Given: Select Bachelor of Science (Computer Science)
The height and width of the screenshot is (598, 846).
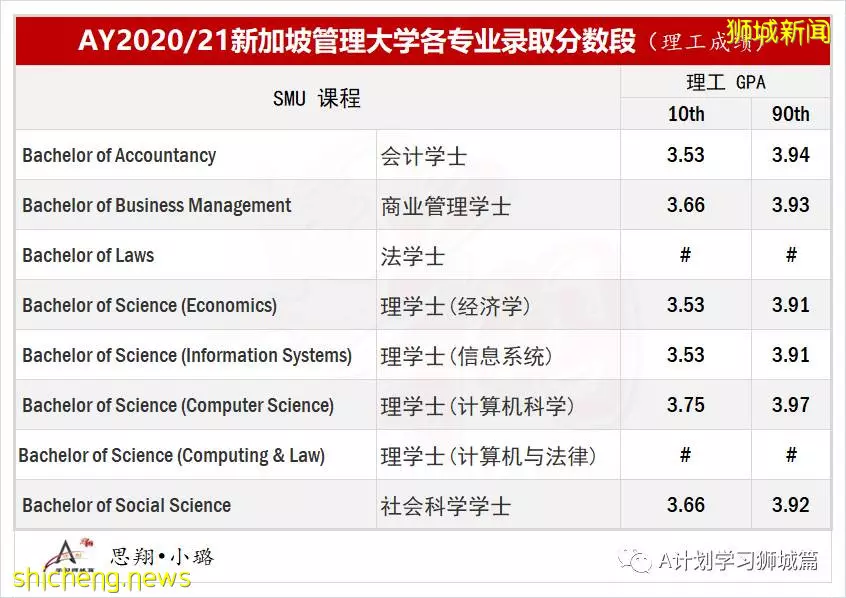Looking at the screenshot, I should point(178,406).
